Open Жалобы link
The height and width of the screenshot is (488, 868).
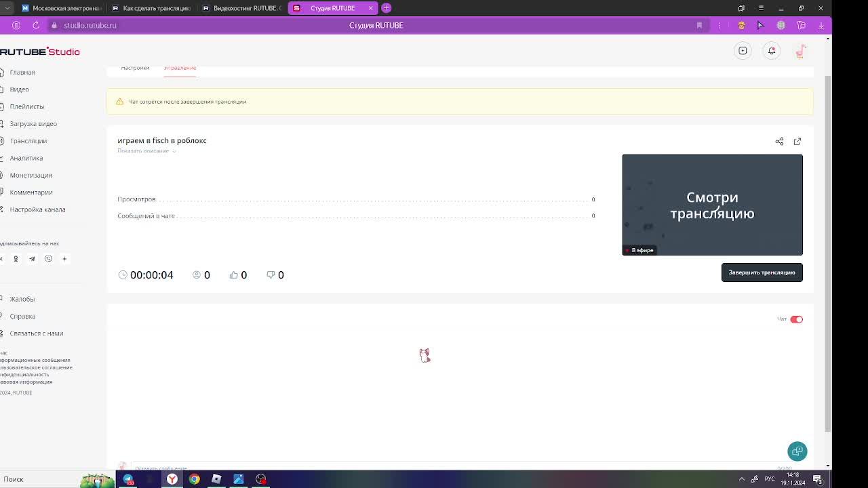point(22,299)
